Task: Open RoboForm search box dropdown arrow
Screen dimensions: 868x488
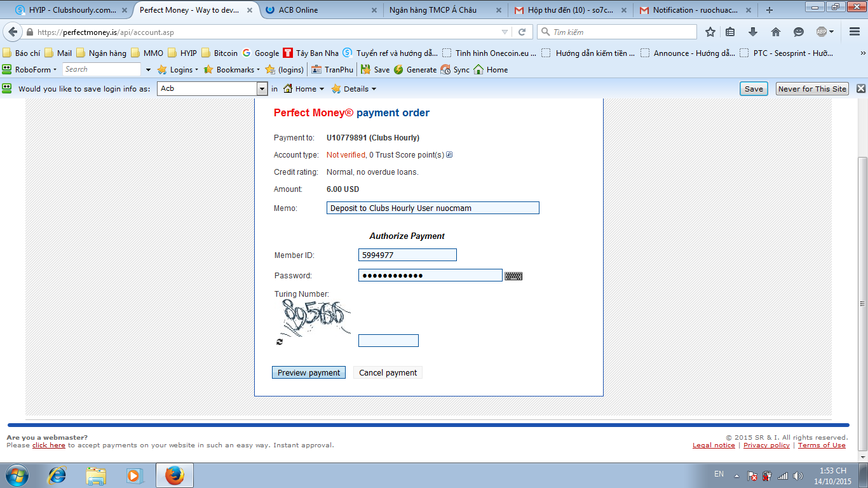Action: 148,70
